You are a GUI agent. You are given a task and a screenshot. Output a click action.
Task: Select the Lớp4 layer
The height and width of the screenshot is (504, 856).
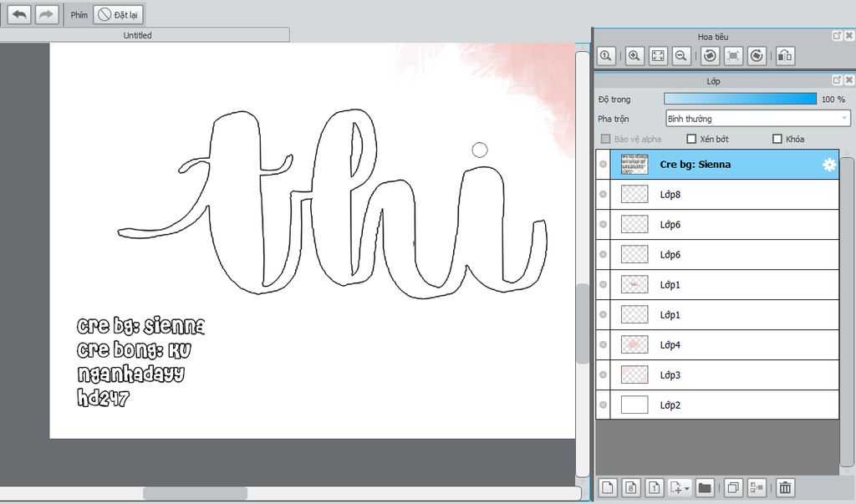tap(725, 344)
